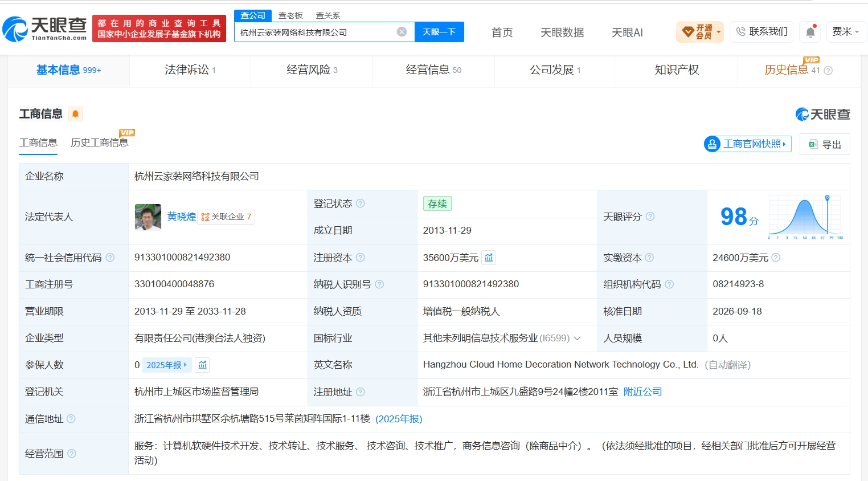The height and width of the screenshot is (481, 868).
Task: Click the credit code 913301000821492380 beside 统一社会信用代码
Action: [x=182, y=258]
